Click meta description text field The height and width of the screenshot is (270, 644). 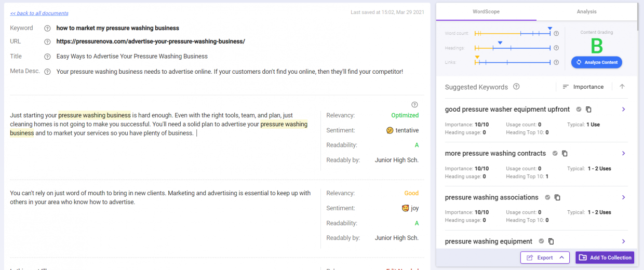(x=230, y=72)
